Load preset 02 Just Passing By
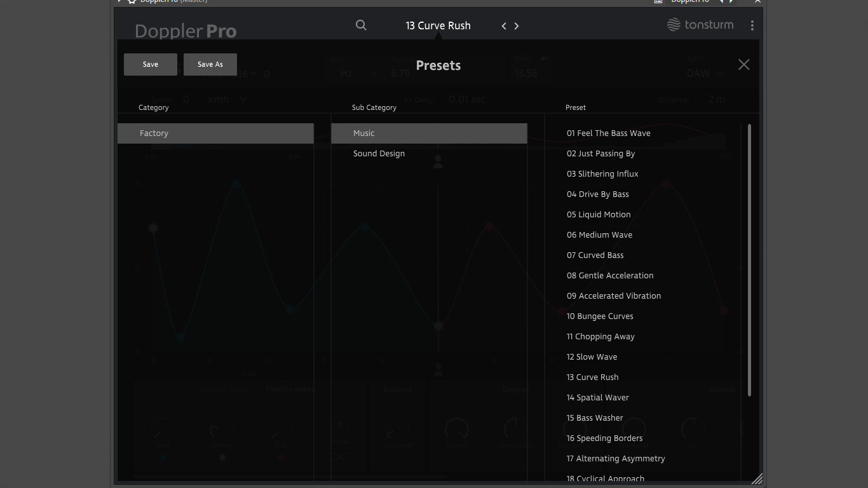This screenshot has height=488, width=868. tap(601, 154)
